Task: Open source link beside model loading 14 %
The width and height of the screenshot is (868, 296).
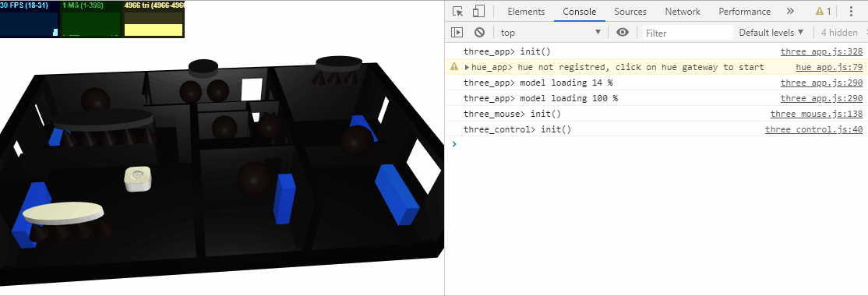Action: tap(821, 83)
